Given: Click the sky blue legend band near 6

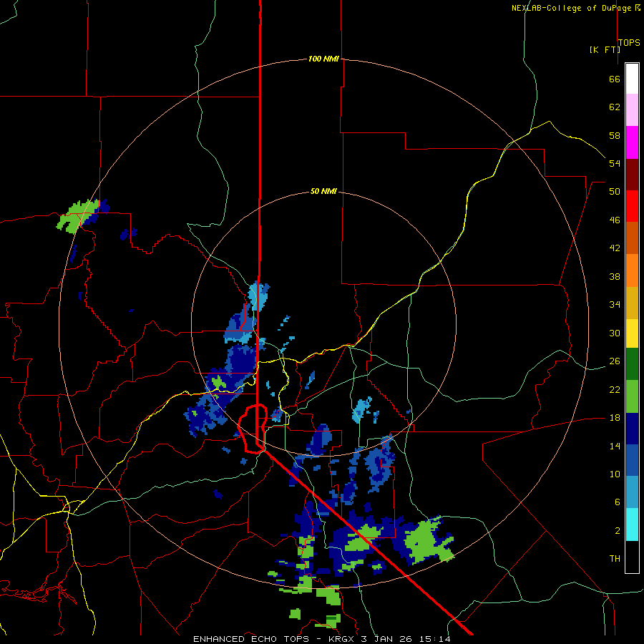Looking at the screenshot, I should point(632,492).
